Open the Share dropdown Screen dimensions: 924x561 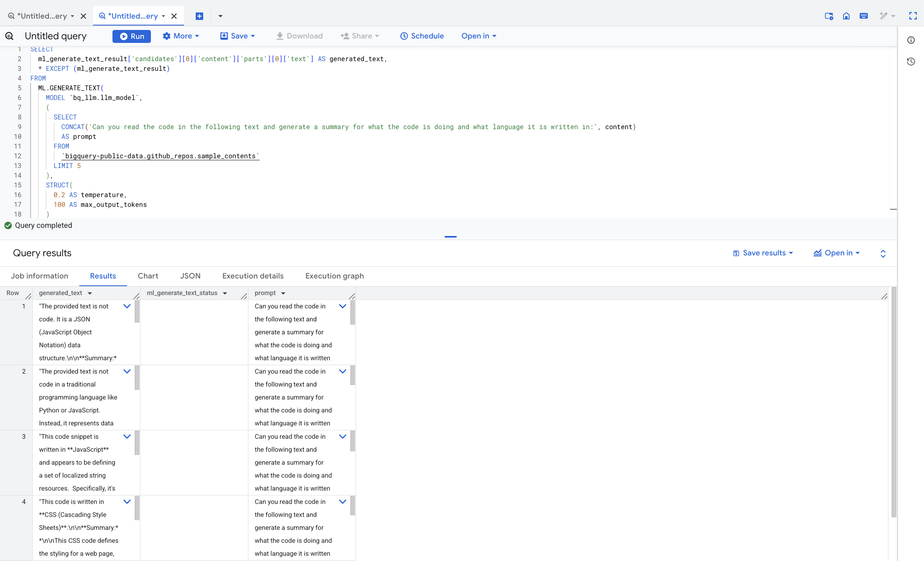(x=360, y=36)
